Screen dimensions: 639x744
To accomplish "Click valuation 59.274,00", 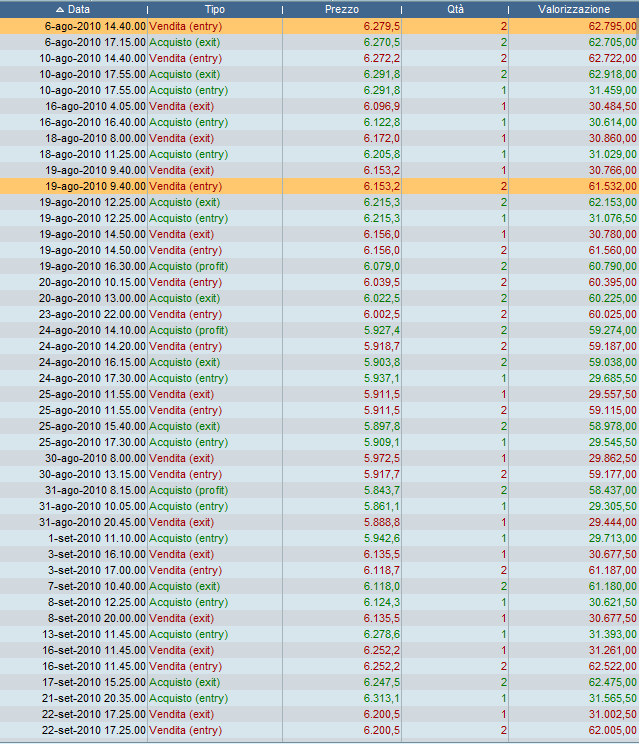I will click(x=612, y=330).
